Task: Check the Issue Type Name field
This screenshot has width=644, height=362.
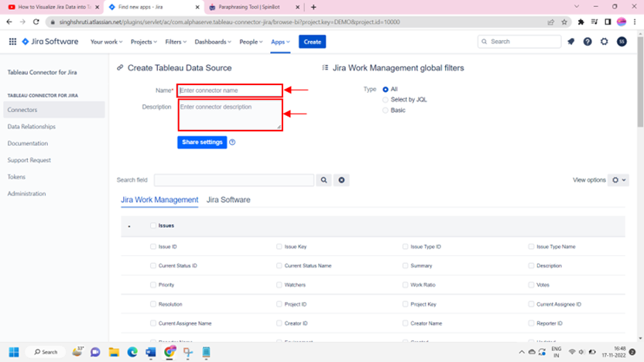Action: tap(532, 247)
